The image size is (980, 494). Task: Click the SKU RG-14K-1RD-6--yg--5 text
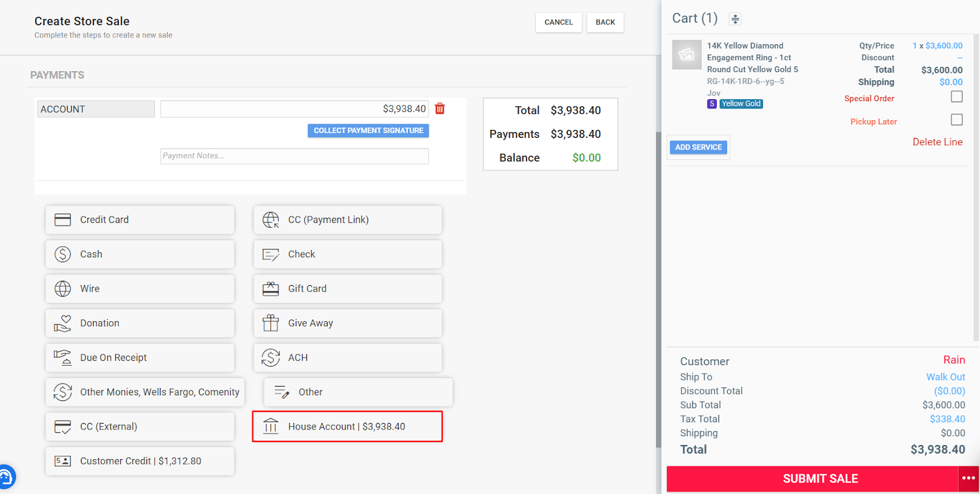(x=745, y=81)
